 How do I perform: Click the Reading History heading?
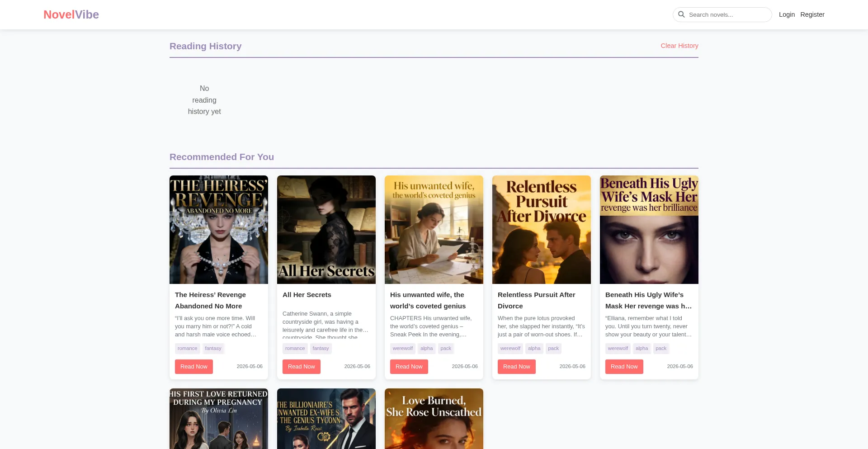tap(205, 46)
